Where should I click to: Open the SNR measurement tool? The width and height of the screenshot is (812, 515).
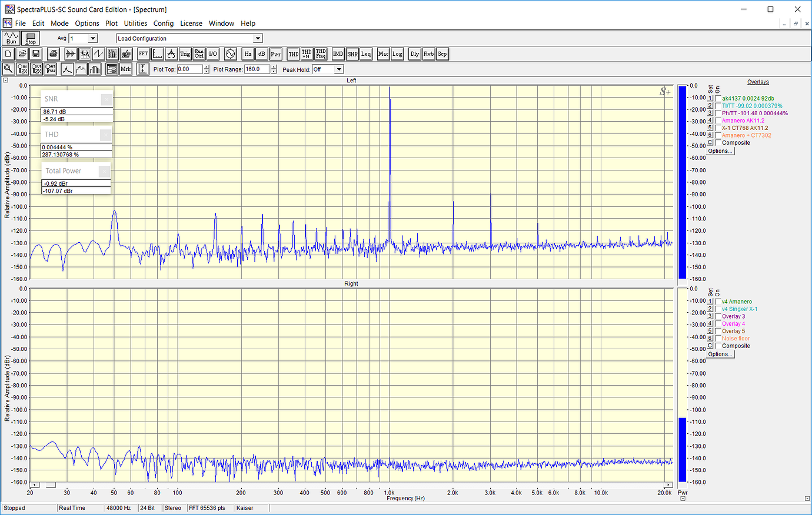point(352,54)
